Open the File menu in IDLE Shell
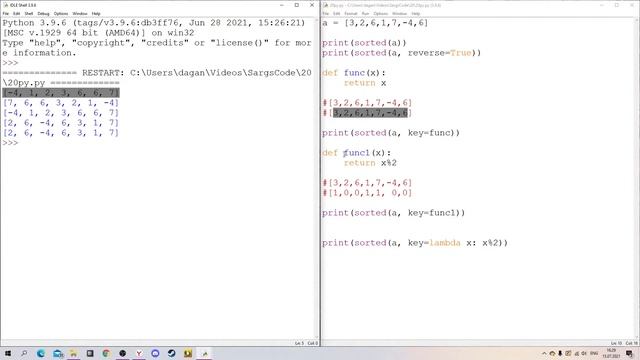Screen dimensions: 640x360 [x=6, y=13]
